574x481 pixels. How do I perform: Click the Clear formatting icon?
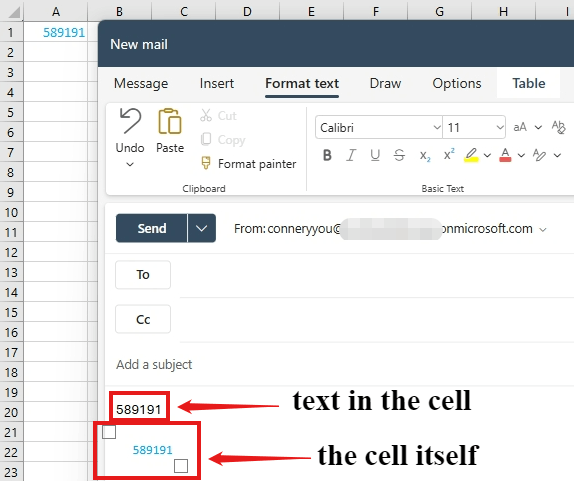tap(559, 127)
